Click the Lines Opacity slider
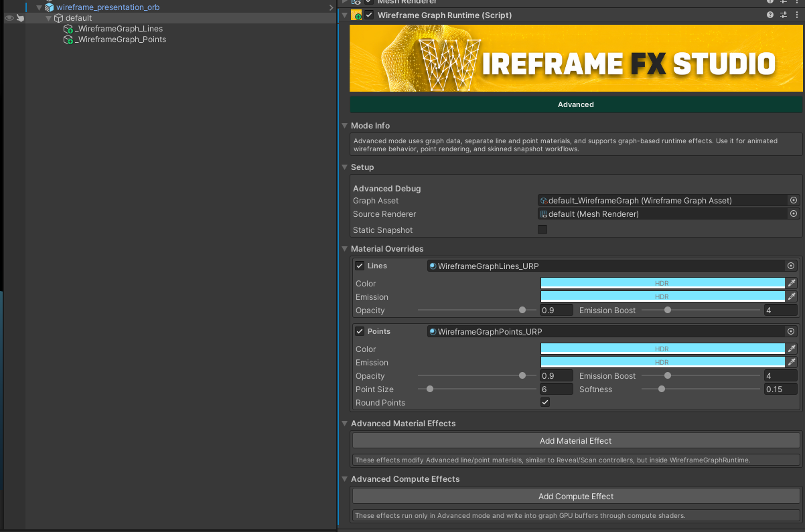 (478, 310)
